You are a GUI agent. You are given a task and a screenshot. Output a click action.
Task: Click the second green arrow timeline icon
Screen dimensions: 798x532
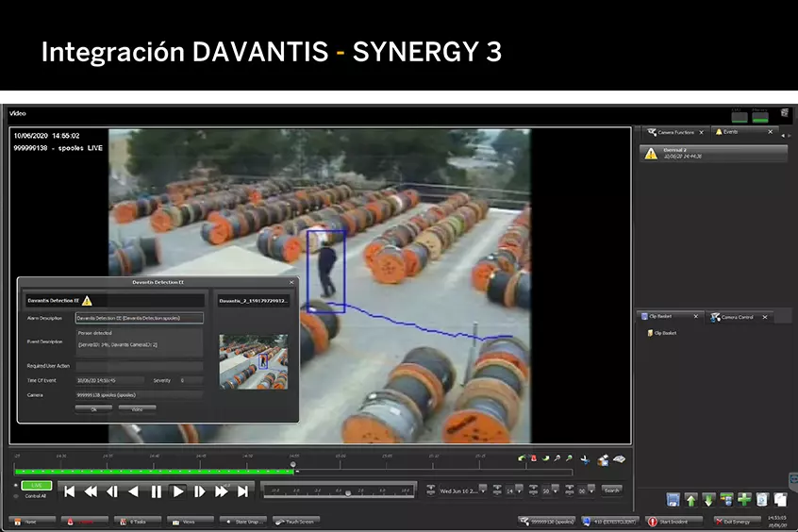(x=545, y=458)
